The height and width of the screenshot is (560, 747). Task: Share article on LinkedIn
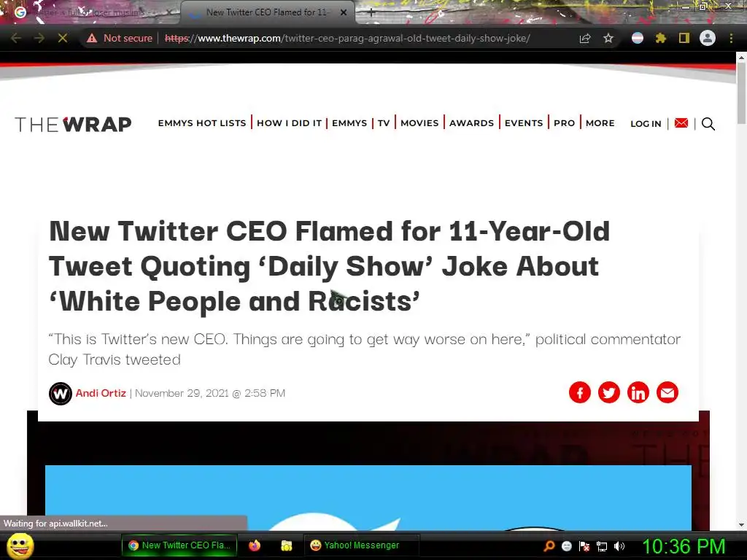638,392
